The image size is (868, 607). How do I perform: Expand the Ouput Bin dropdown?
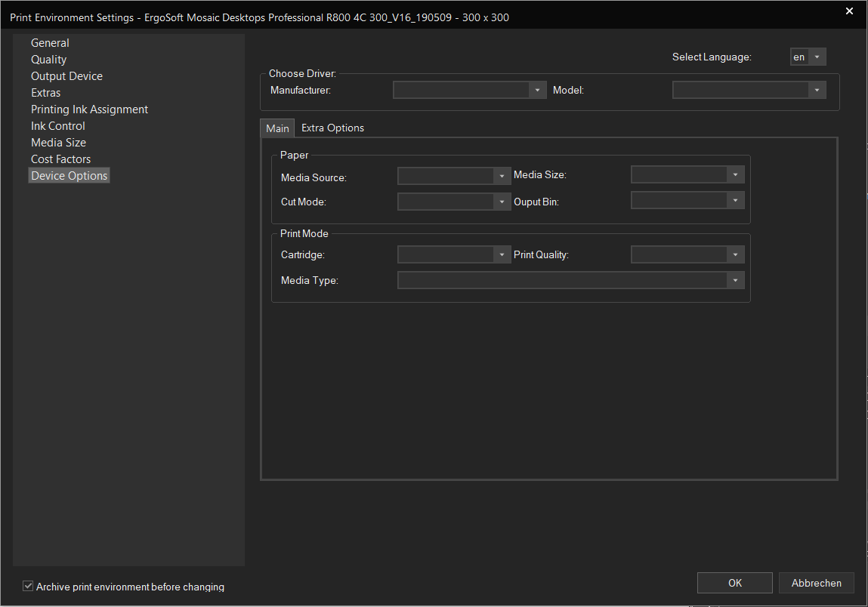coord(687,200)
